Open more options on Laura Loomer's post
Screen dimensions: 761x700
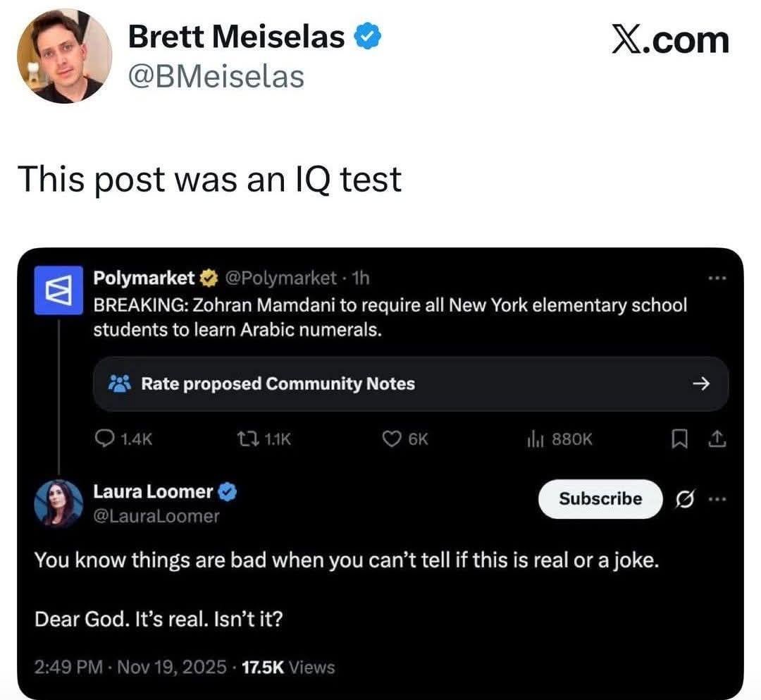pyautogui.click(x=717, y=499)
